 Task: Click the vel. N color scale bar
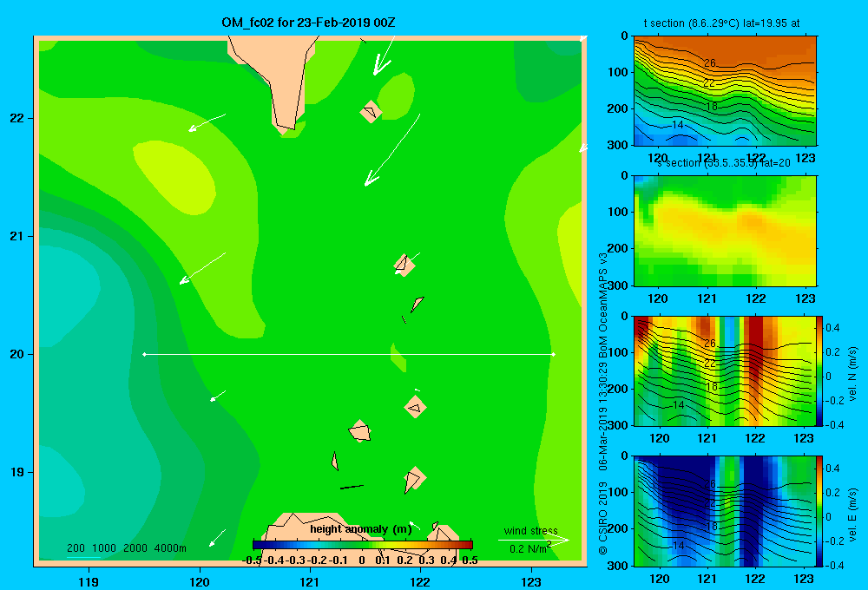(820, 370)
